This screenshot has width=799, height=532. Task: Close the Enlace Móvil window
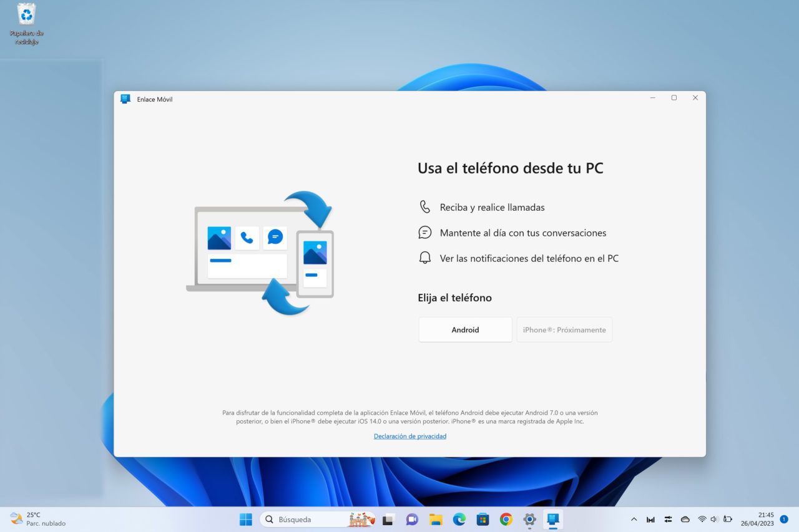(695, 98)
